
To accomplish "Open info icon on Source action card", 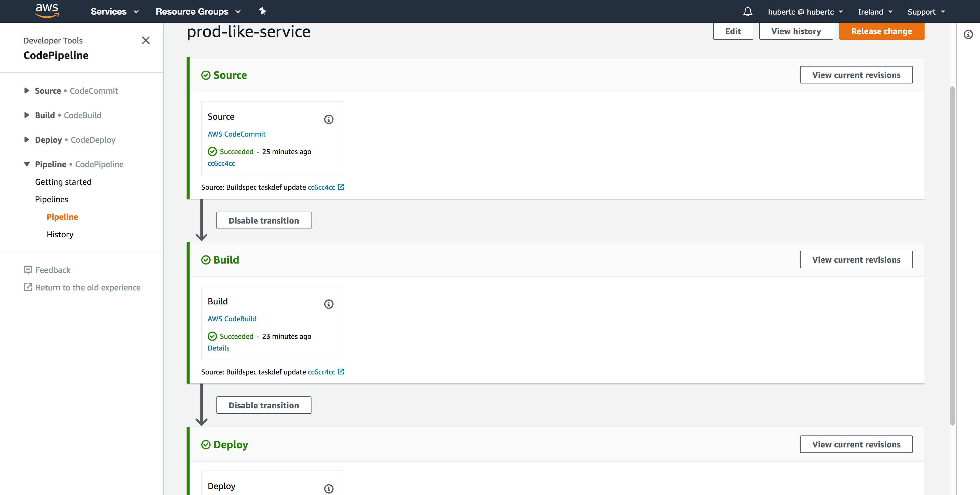I will pyautogui.click(x=329, y=120).
